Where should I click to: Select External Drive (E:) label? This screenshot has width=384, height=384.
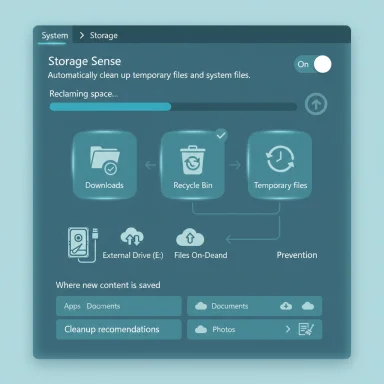[x=133, y=255]
